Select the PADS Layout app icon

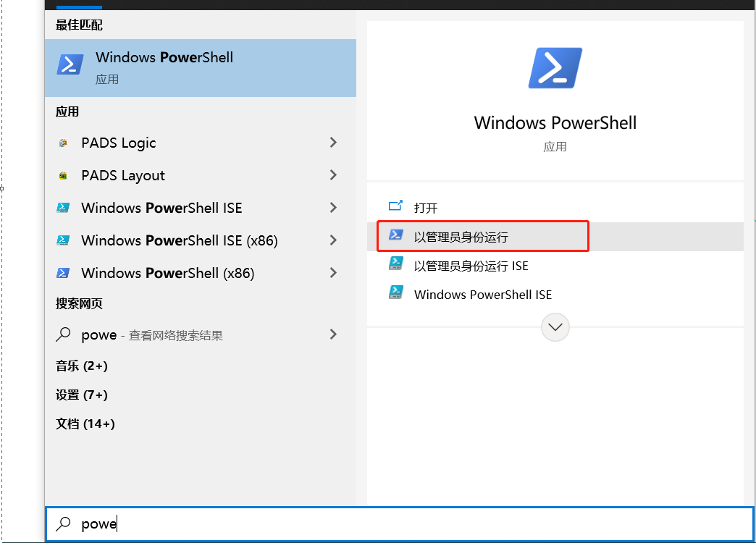coord(62,175)
